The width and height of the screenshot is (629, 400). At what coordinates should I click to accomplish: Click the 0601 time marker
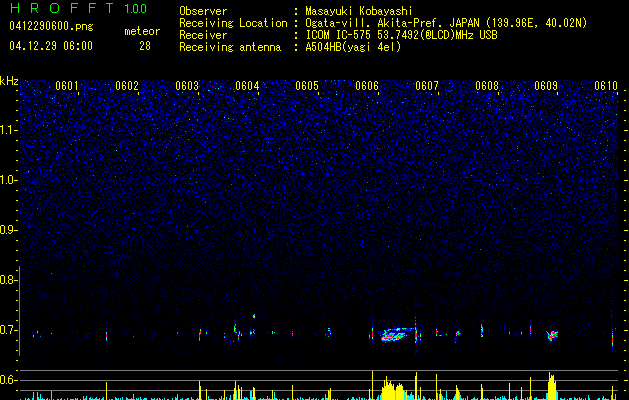pyautogui.click(x=67, y=86)
